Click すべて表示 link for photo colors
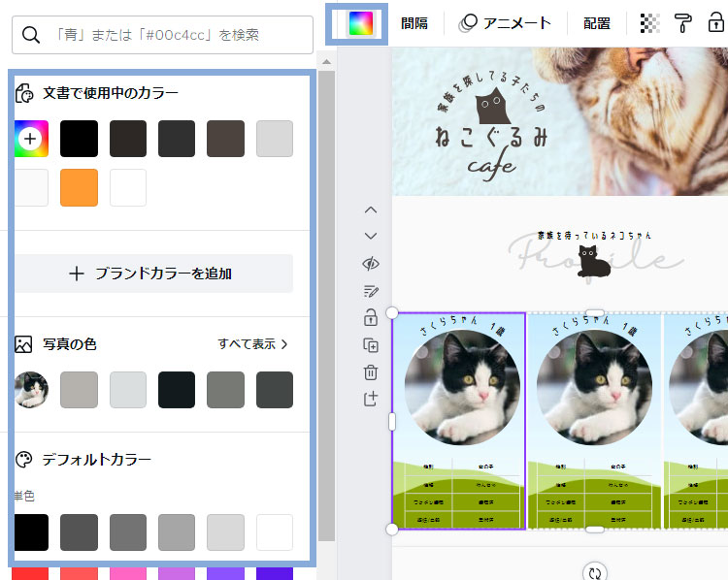Viewport: 728px width, 580px height. 253,344
